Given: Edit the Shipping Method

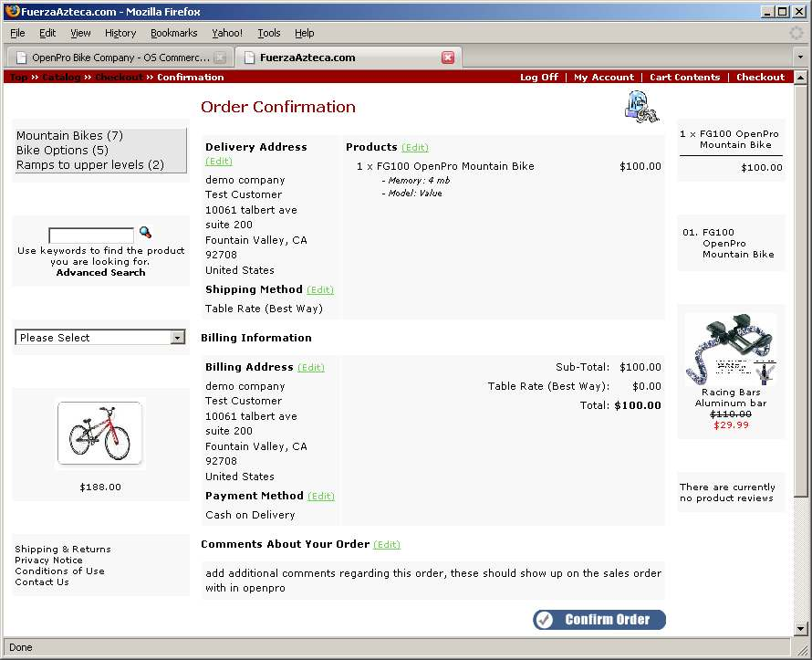Looking at the screenshot, I should tap(319, 290).
